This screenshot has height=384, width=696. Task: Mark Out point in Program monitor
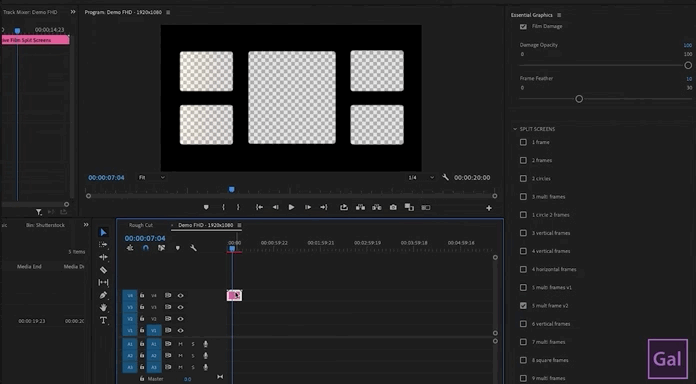238,207
